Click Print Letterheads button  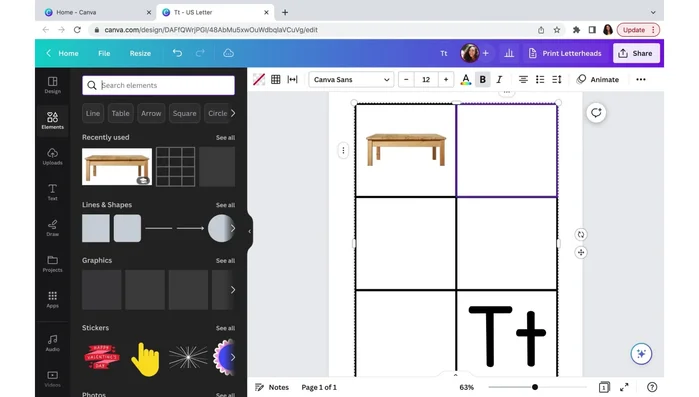pyautogui.click(x=564, y=53)
